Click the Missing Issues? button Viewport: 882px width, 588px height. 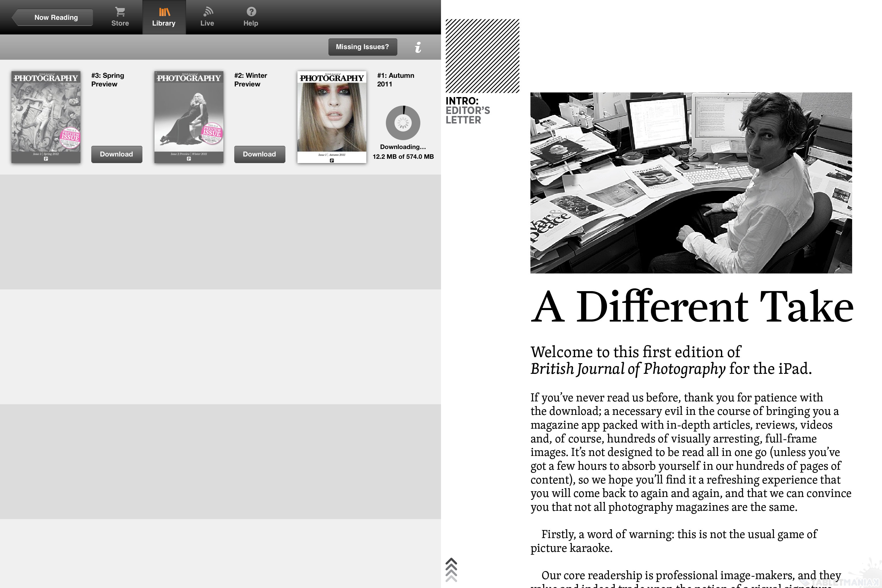tap(362, 47)
